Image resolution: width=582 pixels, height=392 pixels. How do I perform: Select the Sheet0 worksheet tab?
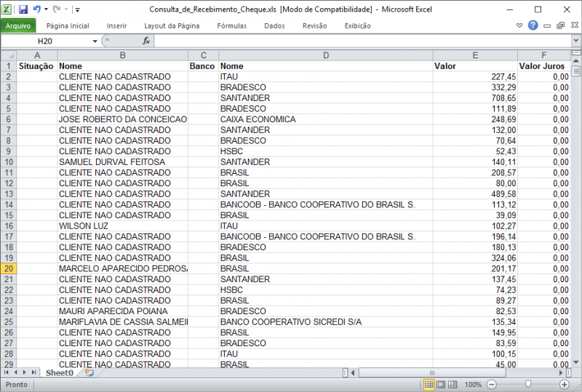pos(59,372)
